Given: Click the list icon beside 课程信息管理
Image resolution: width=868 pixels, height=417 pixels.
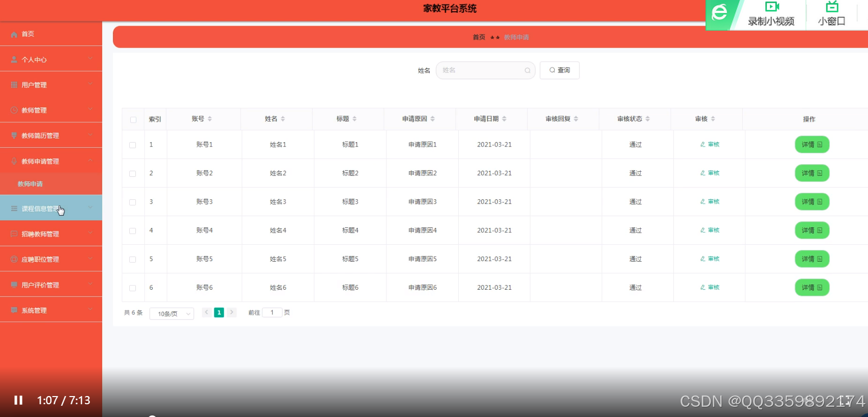Looking at the screenshot, I should pos(14,208).
